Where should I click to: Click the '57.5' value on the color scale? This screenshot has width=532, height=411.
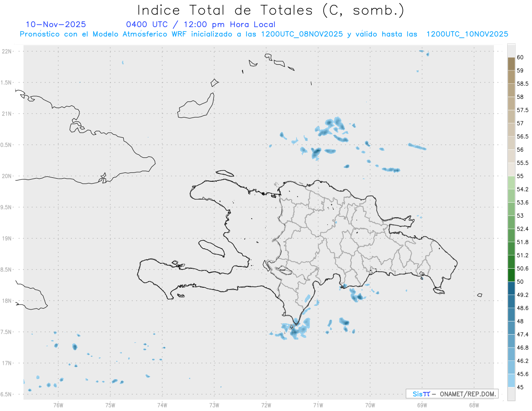click(523, 110)
